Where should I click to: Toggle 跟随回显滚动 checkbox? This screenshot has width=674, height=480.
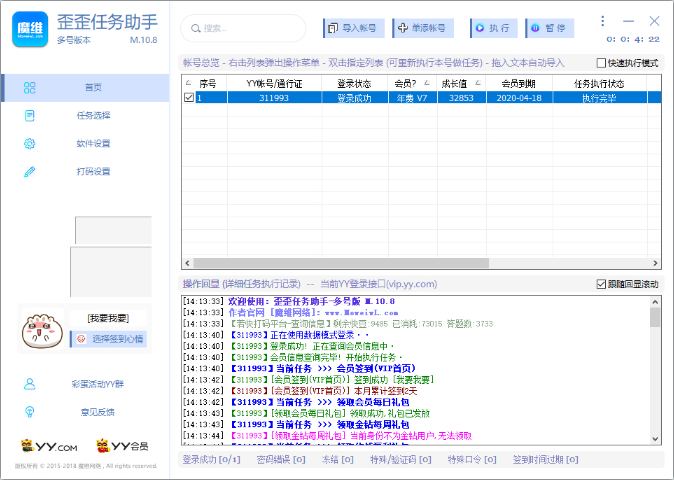(x=601, y=284)
